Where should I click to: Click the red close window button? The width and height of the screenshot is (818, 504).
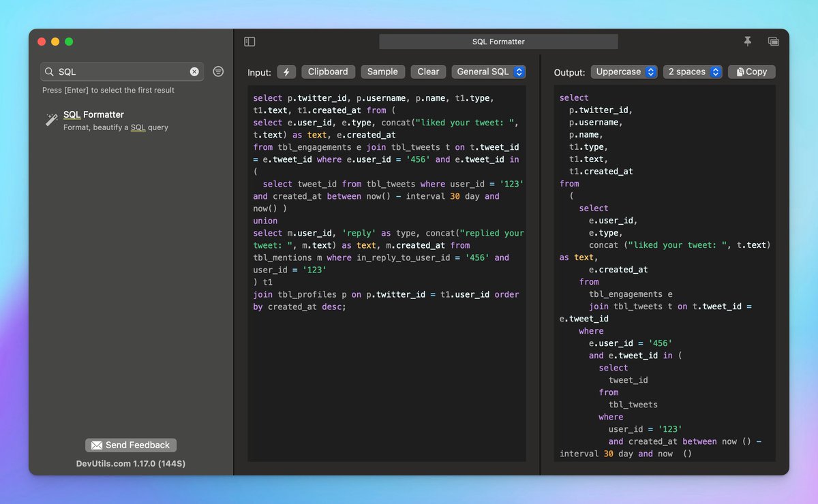pos(42,42)
